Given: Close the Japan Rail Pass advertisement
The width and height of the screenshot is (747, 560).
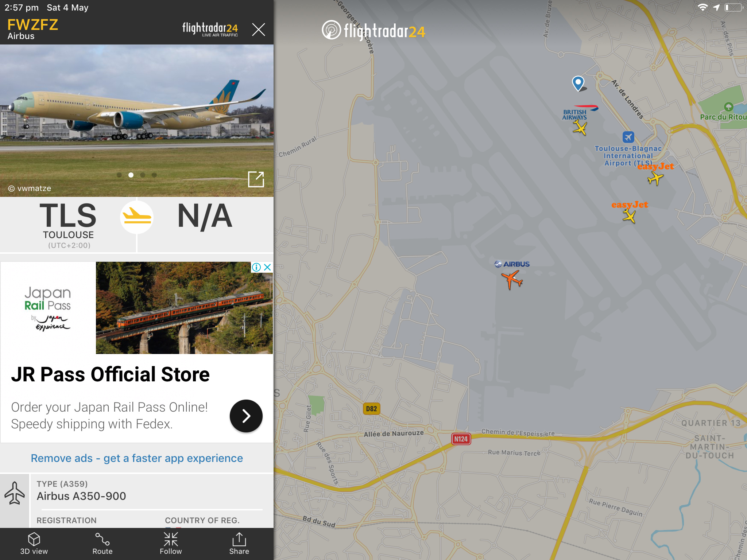Looking at the screenshot, I should click(x=267, y=267).
